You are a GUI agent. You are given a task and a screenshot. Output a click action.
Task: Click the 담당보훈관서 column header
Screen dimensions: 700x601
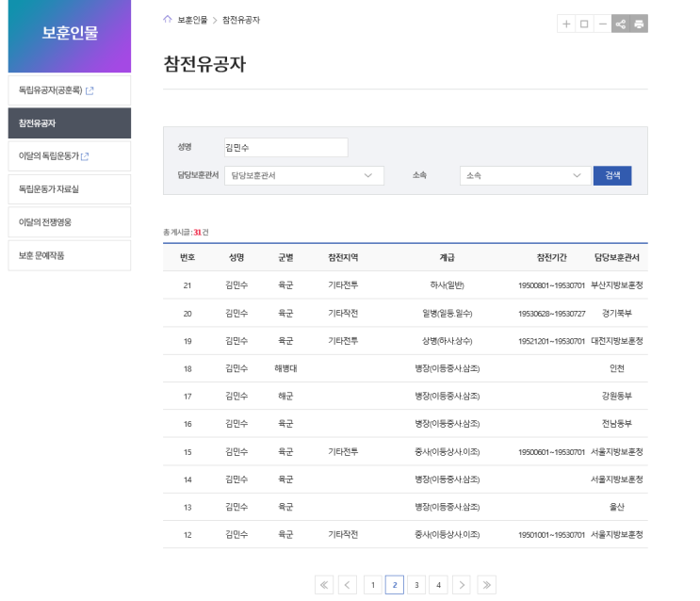point(616,257)
